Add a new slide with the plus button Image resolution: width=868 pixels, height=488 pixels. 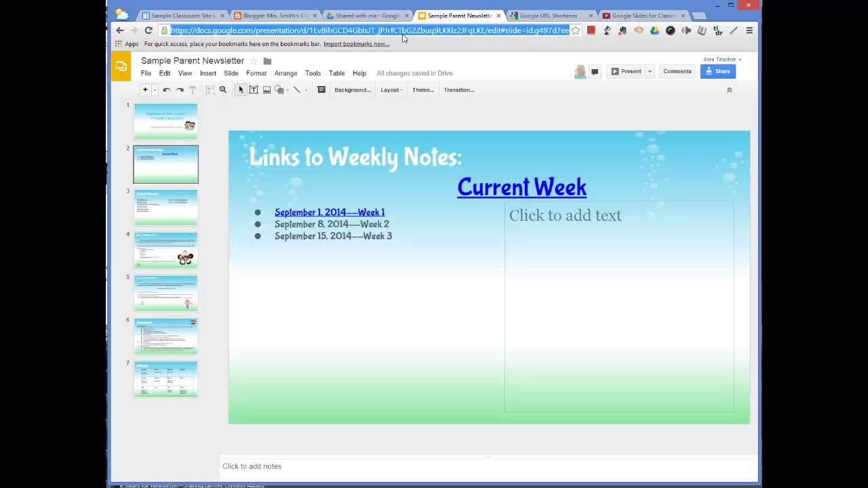click(x=144, y=89)
